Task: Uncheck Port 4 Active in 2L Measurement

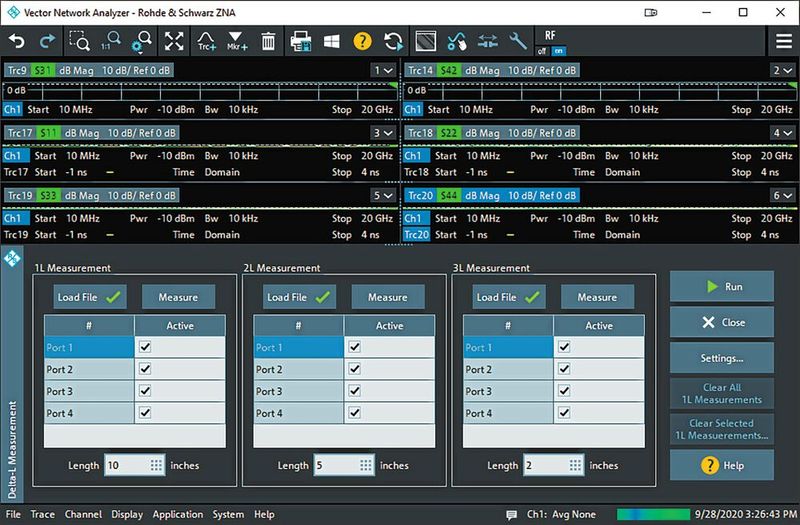Action: [355, 412]
